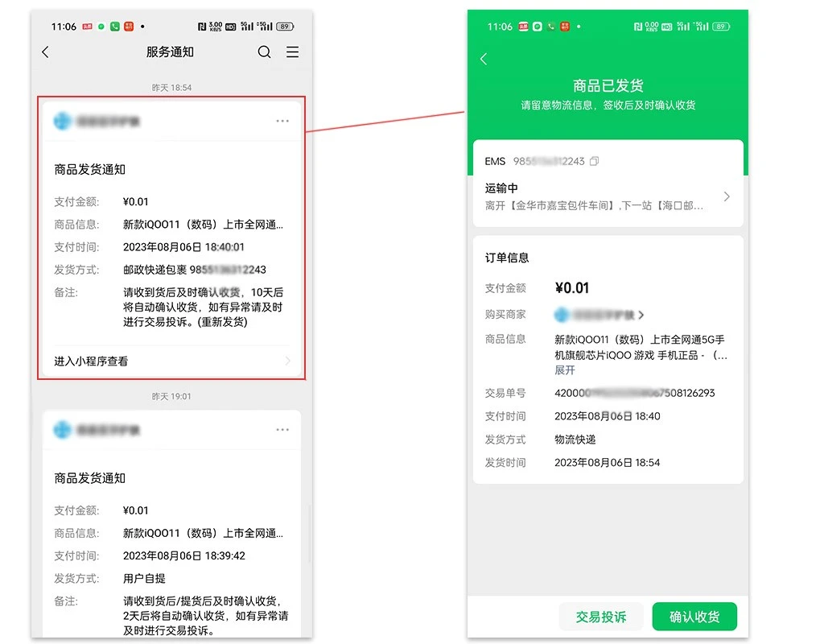The width and height of the screenshot is (824, 644).
Task: Tap payment time 2023年08月06日 18:40:01
Action: click(183, 247)
